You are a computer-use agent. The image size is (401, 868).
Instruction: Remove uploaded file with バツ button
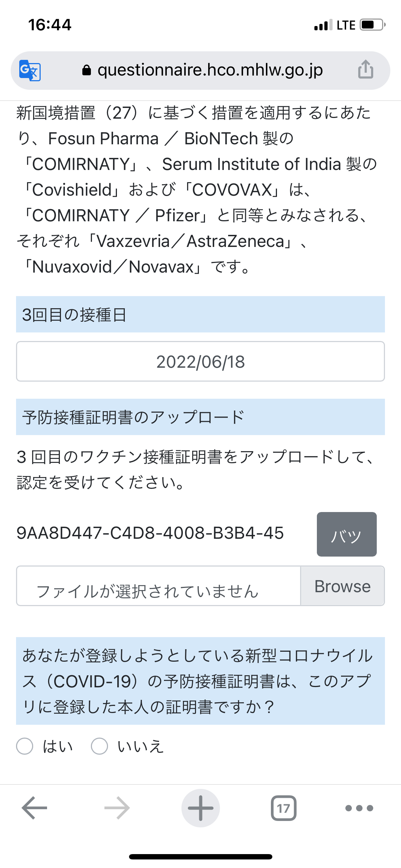(x=347, y=534)
